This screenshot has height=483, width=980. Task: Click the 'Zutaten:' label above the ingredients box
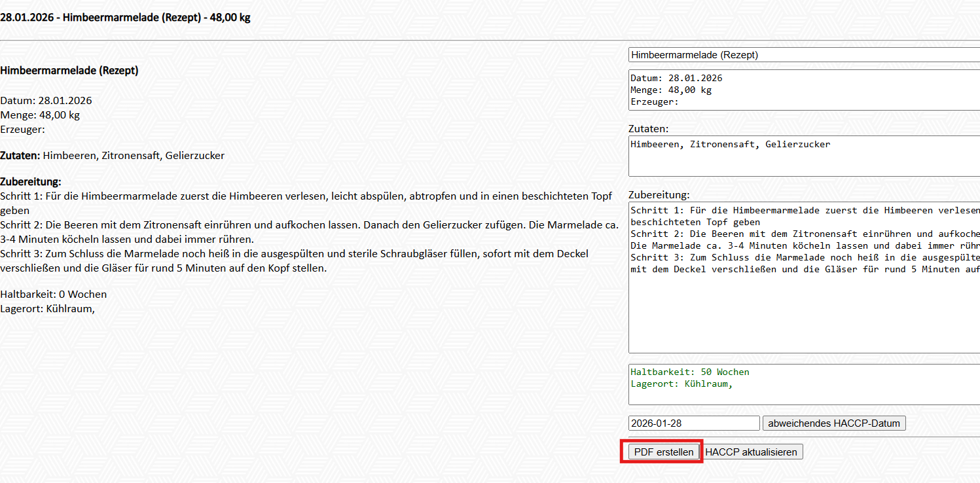[648, 129]
